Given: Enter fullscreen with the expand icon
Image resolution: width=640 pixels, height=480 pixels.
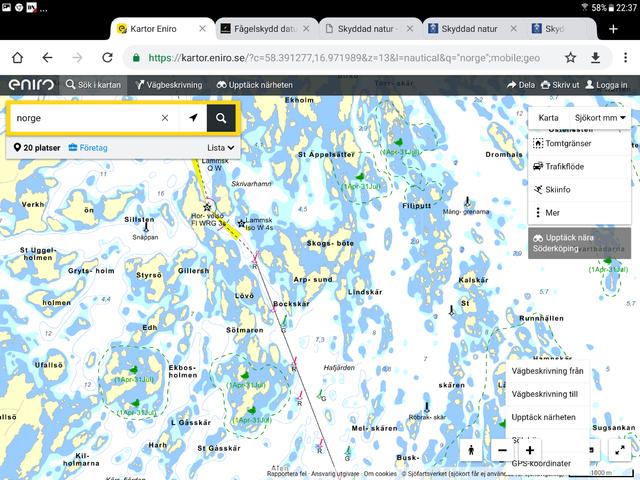Looking at the screenshot, I should 620,450.
